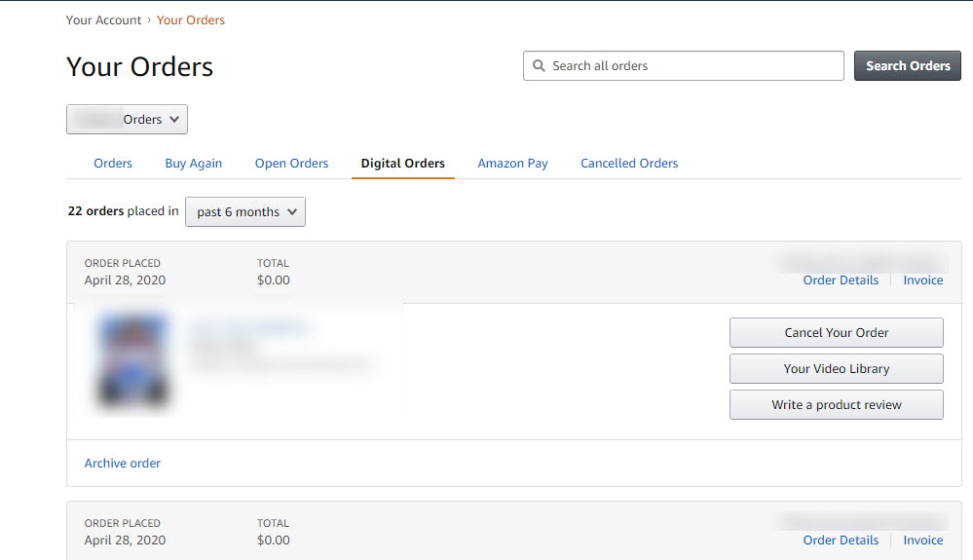Viewport: 973px width, 560px height.
Task: Open Order Details for the first order
Action: [x=841, y=280]
